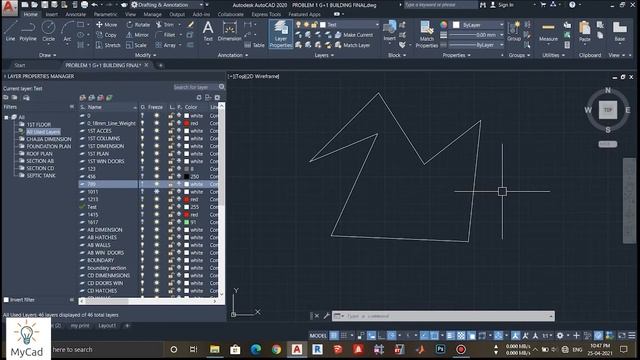Image resolution: width=640 pixels, height=360 pixels.
Task: Click New Layer icon in layer manager
Action: tap(83, 98)
